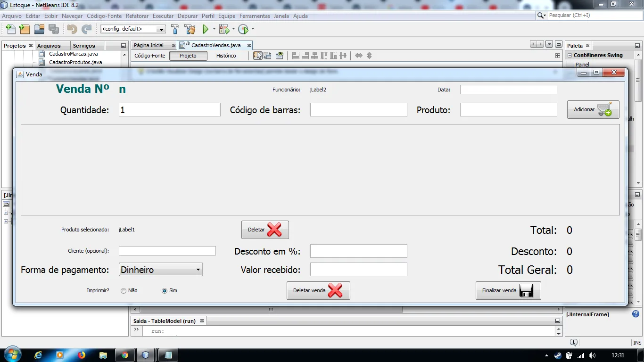Click the Profile Project clock icon
The image size is (644, 362).
[243, 29]
